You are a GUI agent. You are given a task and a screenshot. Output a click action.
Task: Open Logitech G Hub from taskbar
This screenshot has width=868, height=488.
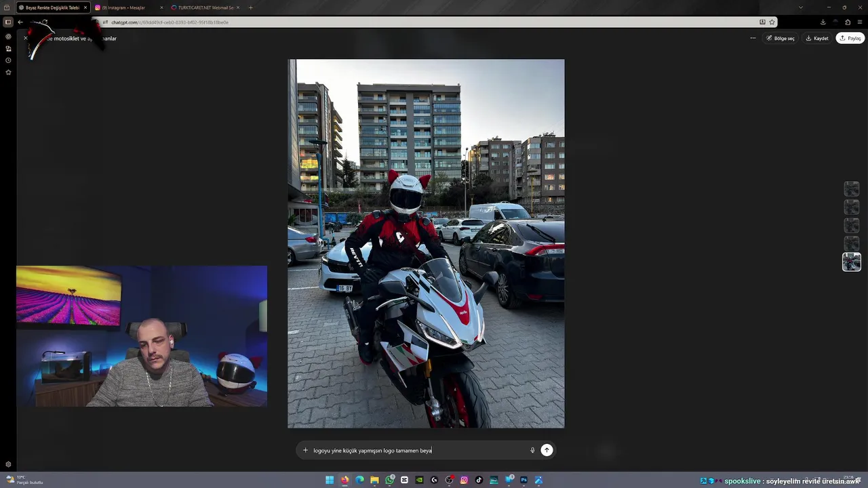click(x=434, y=480)
